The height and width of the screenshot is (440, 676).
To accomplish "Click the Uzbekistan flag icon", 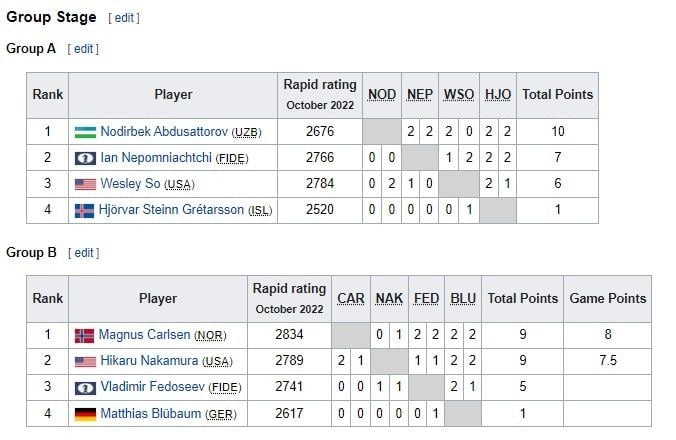I will (85, 132).
